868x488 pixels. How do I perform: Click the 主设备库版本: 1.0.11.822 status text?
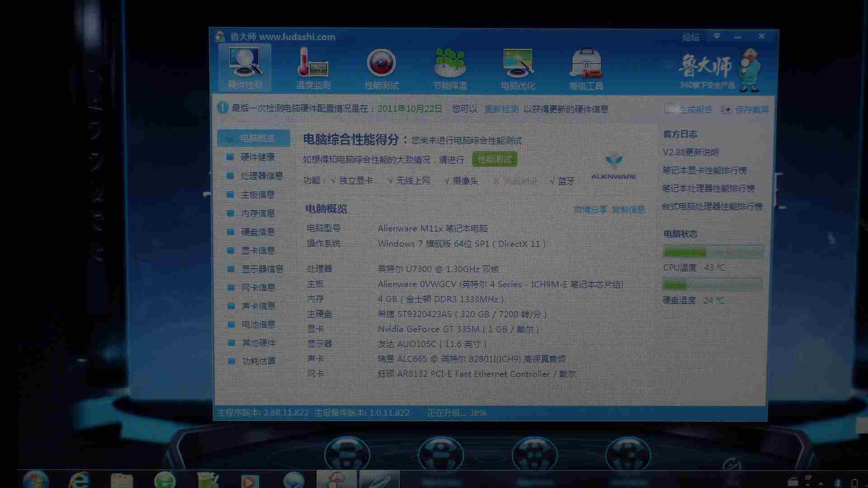pos(362,413)
